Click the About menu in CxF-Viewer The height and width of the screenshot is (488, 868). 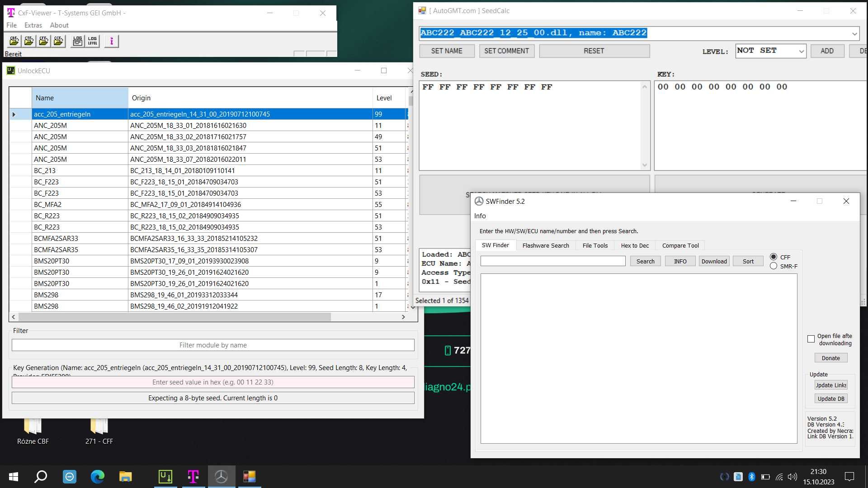58,25
